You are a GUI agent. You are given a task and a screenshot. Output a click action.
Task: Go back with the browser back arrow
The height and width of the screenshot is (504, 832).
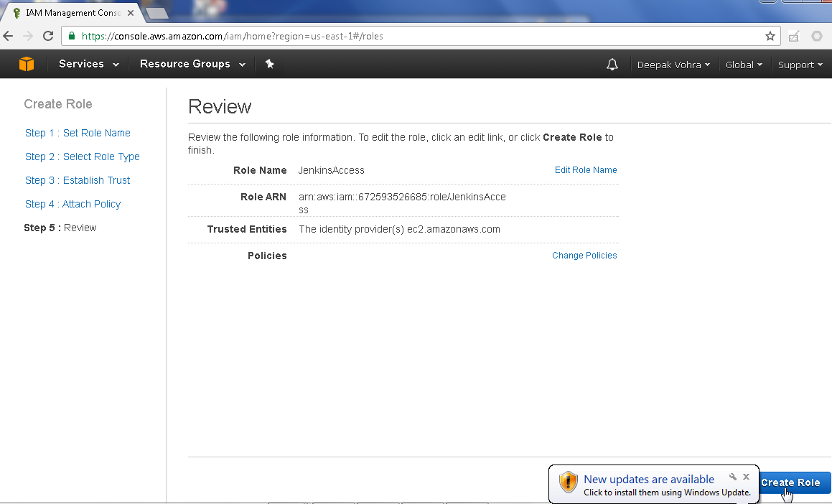[x=8, y=36]
